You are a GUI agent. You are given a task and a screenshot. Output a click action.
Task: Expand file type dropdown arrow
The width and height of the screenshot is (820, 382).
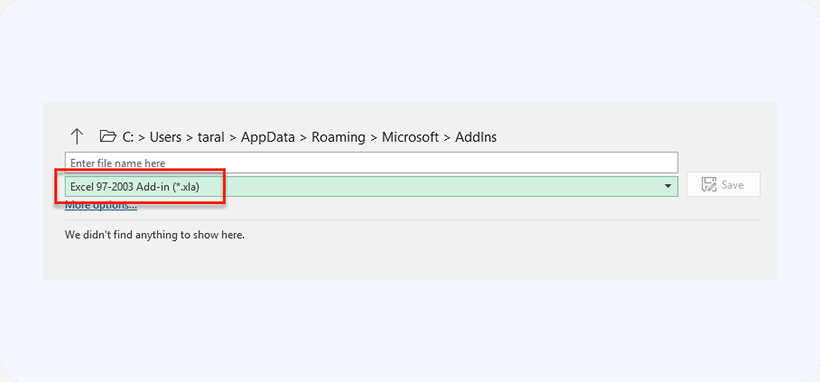(668, 186)
